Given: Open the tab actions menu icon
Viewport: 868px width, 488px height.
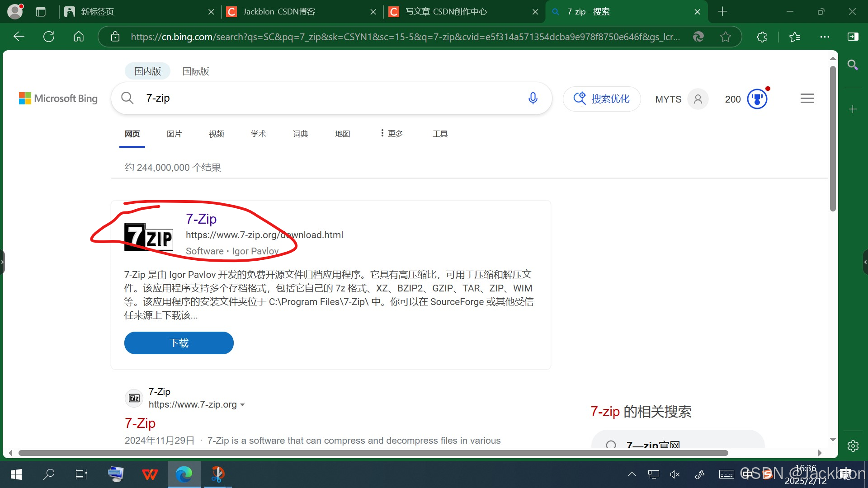Looking at the screenshot, I should pos(41,12).
